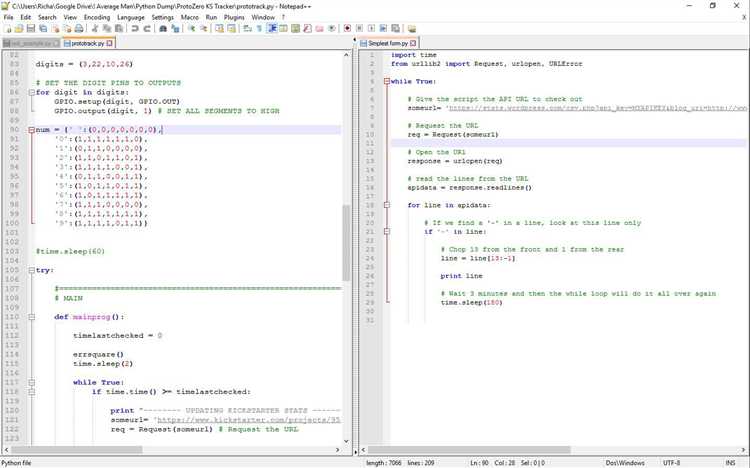Open the Encoding menu

[97, 17]
